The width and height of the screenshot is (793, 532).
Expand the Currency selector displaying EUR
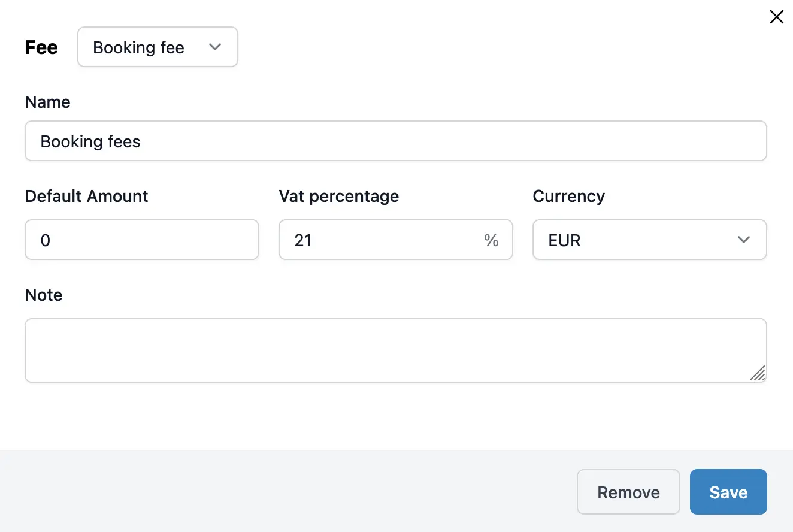649,240
